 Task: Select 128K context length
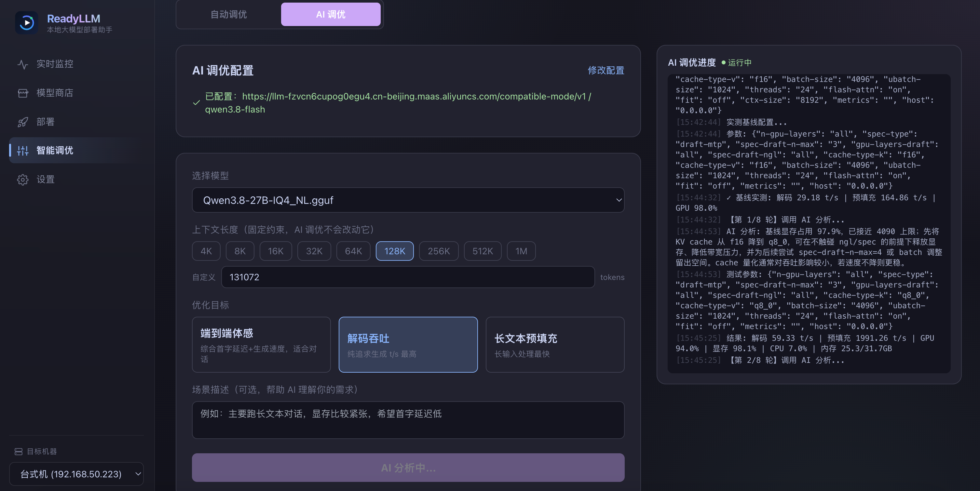[x=395, y=251]
